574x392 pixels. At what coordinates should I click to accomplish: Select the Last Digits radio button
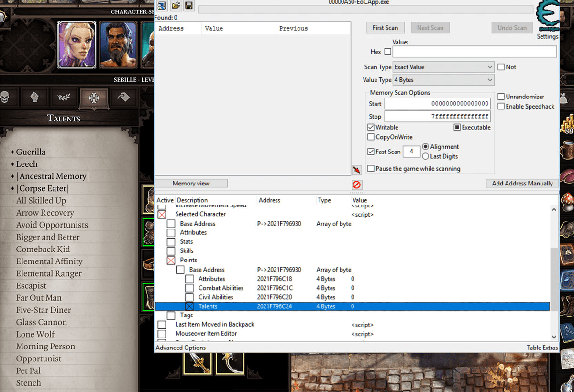click(x=425, y=156)
